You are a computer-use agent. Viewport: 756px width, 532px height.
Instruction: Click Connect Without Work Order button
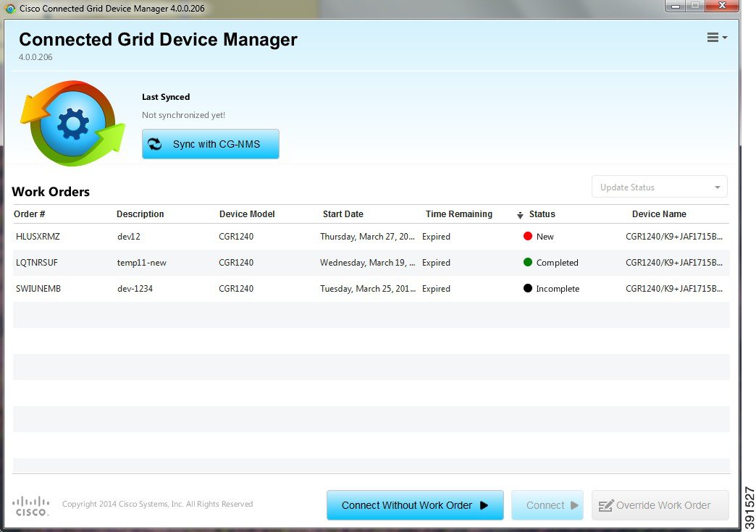(415, 505)
